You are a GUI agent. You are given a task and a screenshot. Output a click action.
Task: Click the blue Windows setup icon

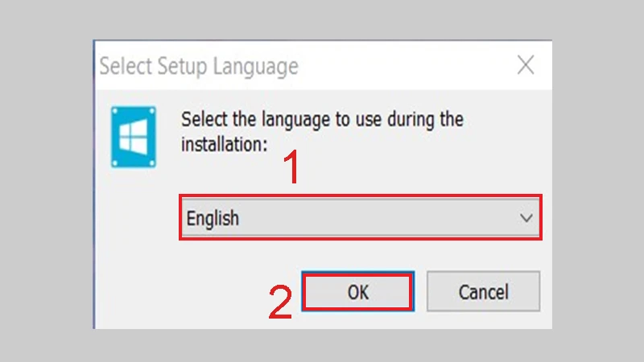tap(134, 138)
